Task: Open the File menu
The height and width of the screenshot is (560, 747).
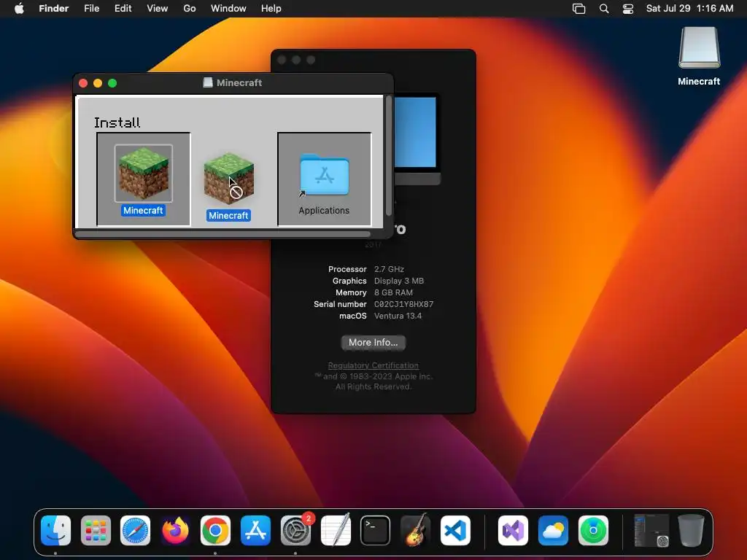Action: 91,9
